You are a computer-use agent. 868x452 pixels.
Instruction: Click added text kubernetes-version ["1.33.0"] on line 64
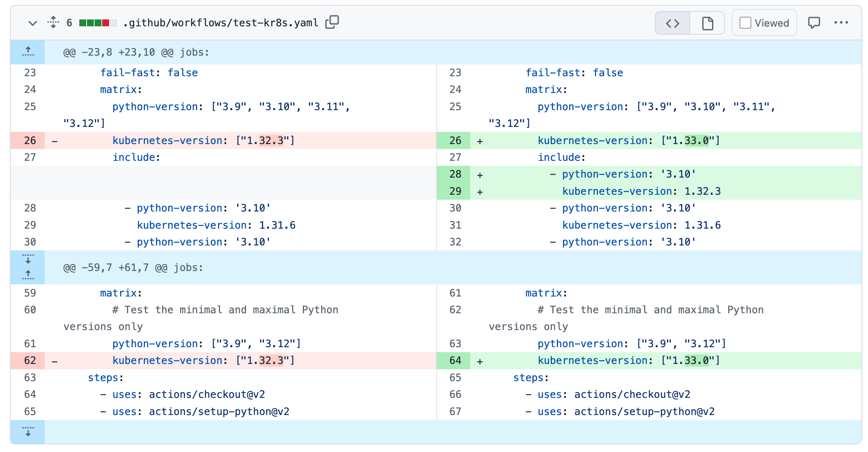[629, 361]
